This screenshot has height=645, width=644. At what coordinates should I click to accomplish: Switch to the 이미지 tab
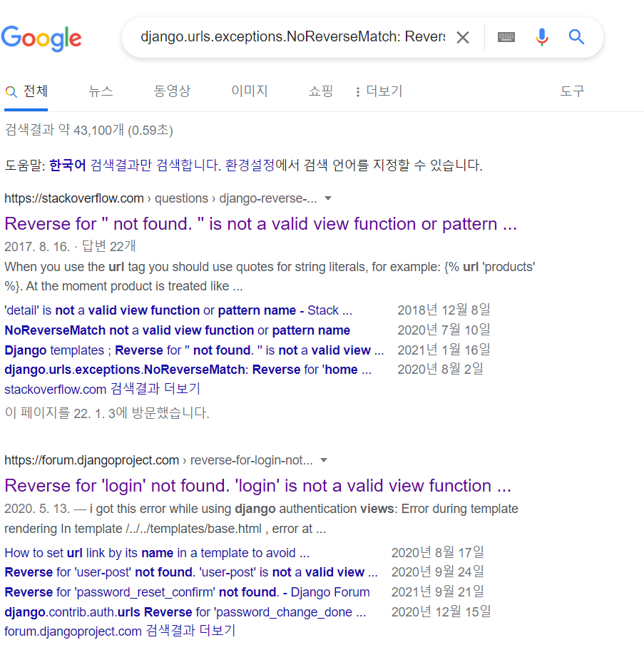click(x=249, y=91)
